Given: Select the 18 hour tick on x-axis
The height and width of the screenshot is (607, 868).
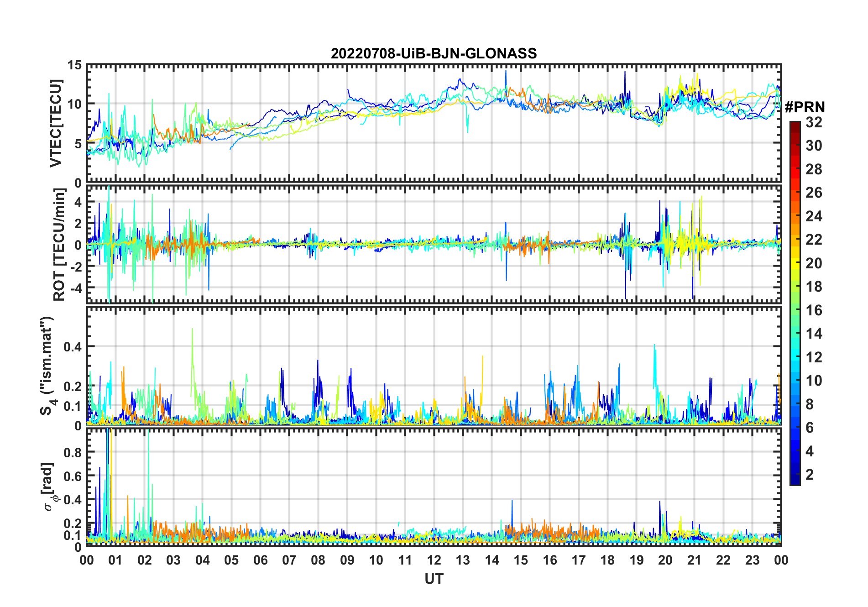Looking at the screenshot, I should click(x=607, y=560).
